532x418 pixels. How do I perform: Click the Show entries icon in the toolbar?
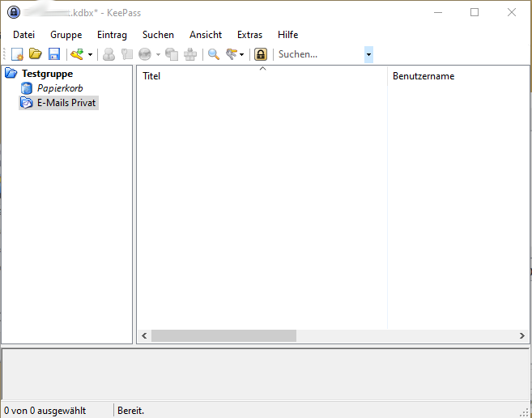pos(232,54)
